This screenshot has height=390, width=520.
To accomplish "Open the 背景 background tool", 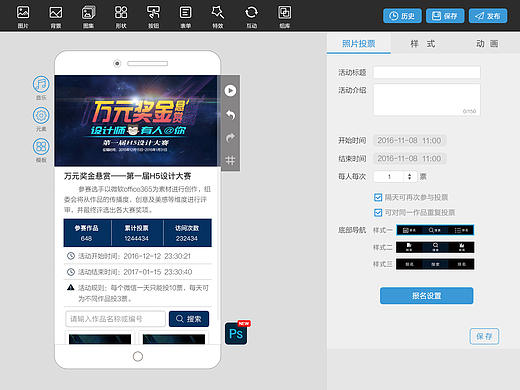I will (56, 16).
